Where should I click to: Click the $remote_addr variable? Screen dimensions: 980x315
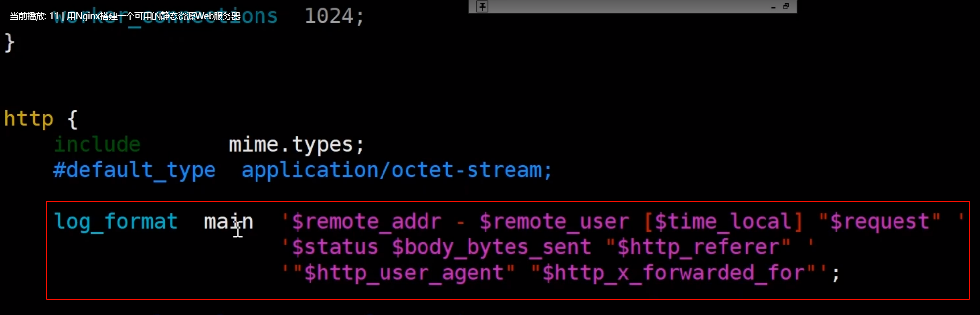pos(366,222)
